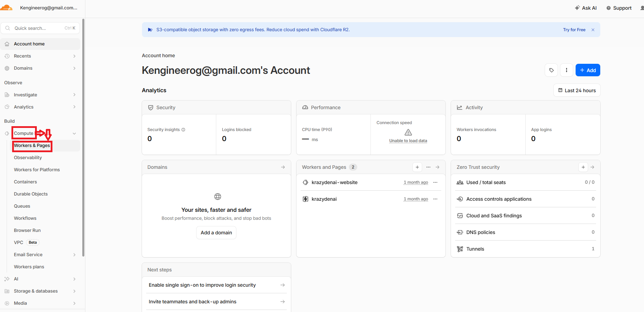Viewport: 644px width, 312px height.
Task: Open the Ask AI assistant
Action: click(x=586, y=8)
